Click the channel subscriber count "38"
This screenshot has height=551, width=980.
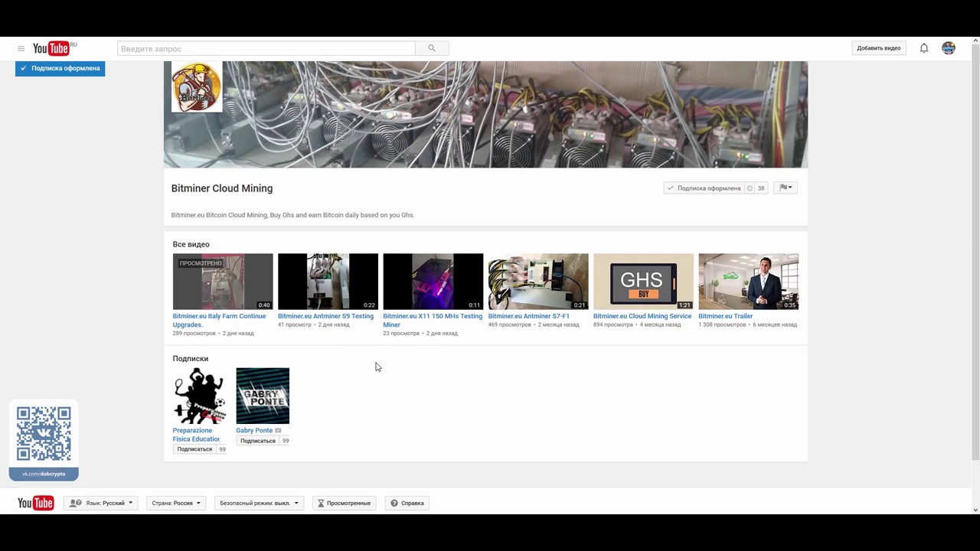click(761, 188)
